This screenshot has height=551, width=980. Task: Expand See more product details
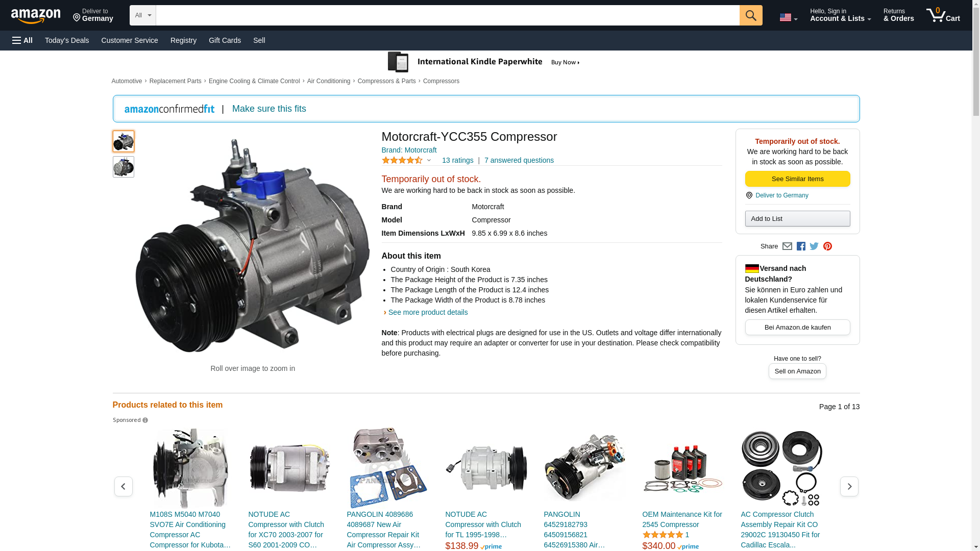(x=428, y=312)
